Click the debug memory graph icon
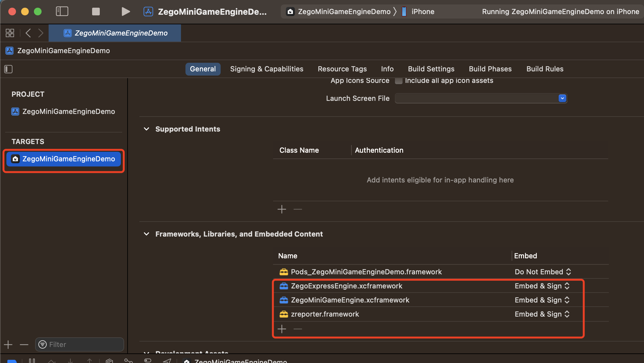This screenshot has width=644, height=363. pos(128,360)
